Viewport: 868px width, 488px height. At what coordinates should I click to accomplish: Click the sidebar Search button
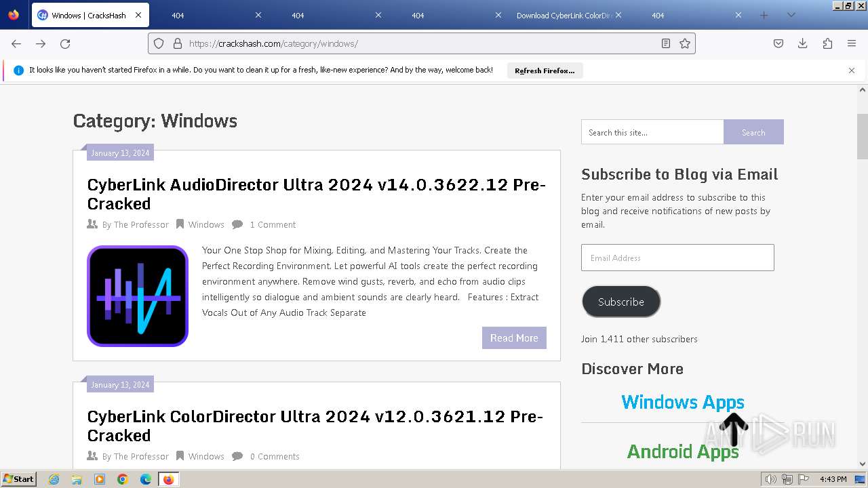point(753,132)
